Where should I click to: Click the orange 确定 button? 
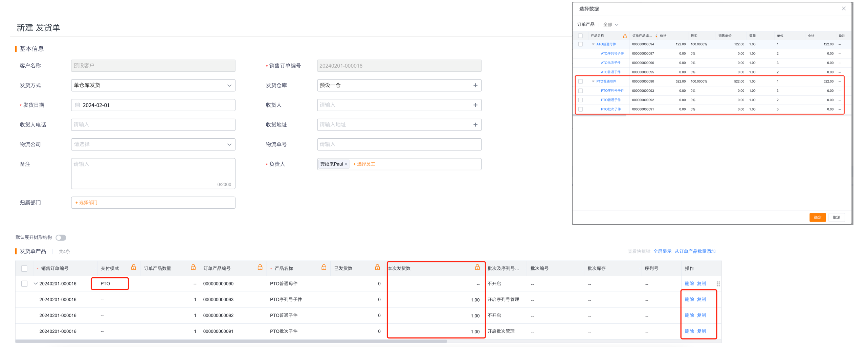point(817,217)
